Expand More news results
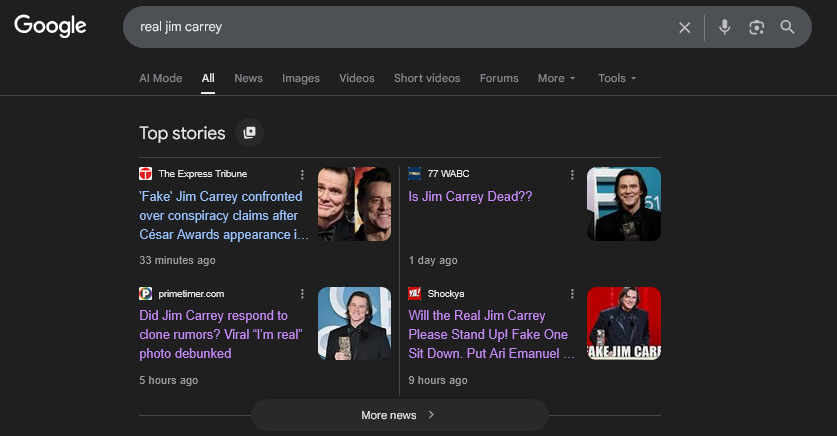Viewport: 837px width, 436px height. 399,415
